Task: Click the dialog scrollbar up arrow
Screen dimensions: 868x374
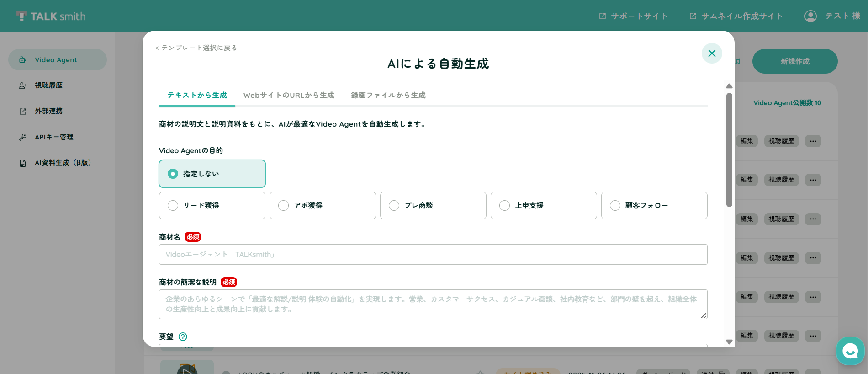Action: [729, 86]
